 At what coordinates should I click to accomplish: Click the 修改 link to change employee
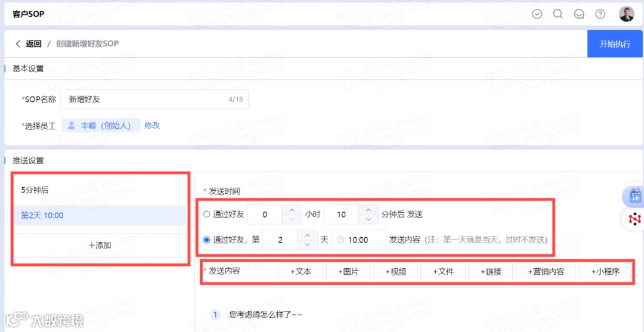(x=152, y=126)
